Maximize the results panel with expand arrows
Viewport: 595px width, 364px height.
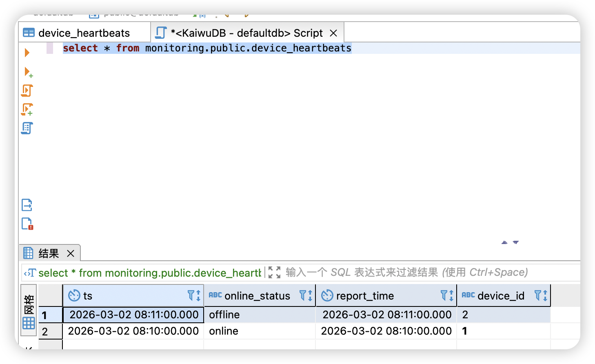pyautogui.click(x=274, y=272)
